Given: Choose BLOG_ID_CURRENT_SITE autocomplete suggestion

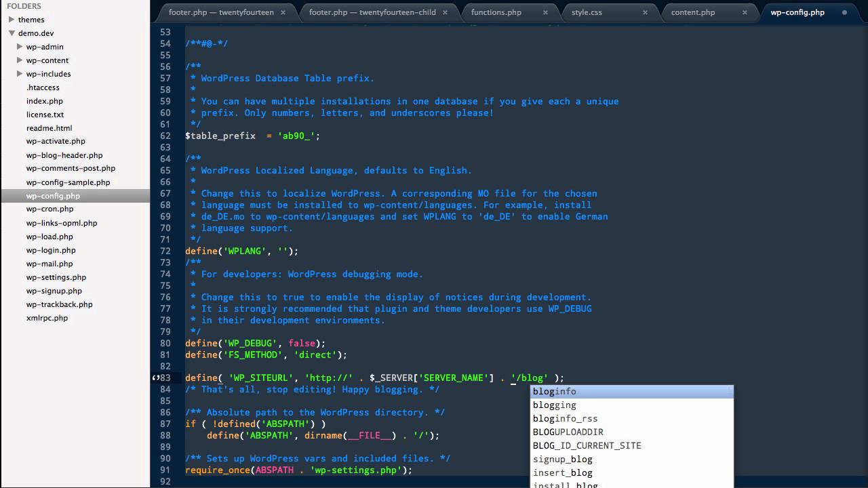Looking at the screenshot, I should [631, 445].
